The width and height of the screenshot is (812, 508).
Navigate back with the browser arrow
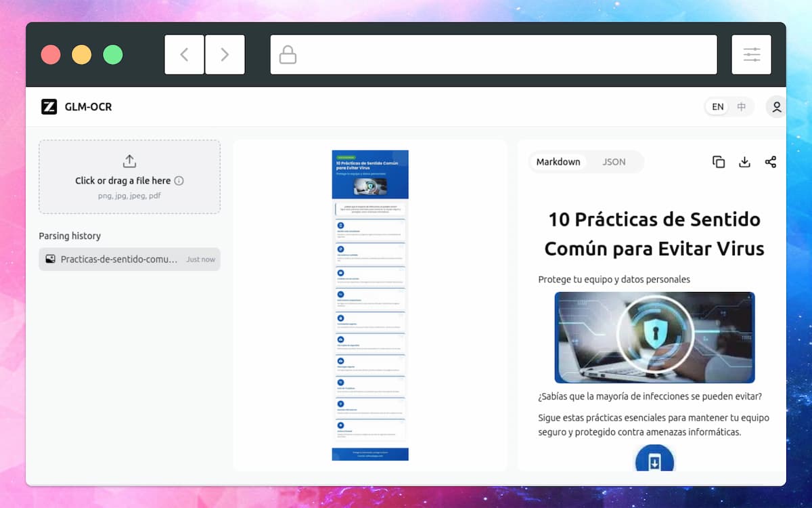click(184, 55)
